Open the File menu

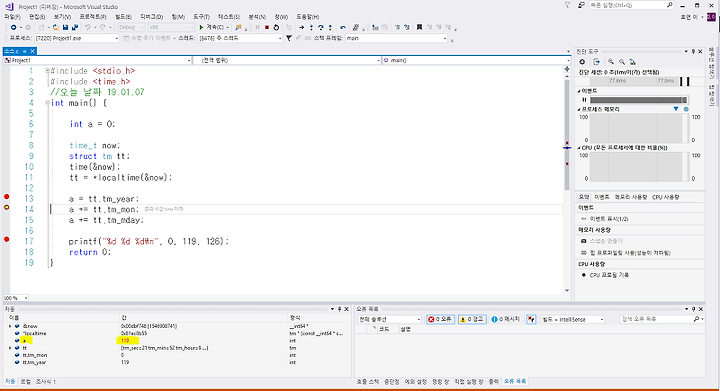point(12,17)
